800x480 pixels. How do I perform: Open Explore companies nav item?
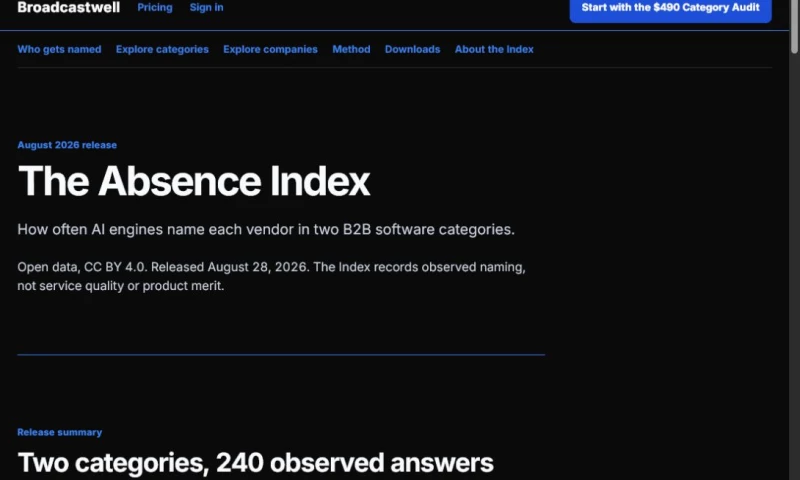[270, 49]
